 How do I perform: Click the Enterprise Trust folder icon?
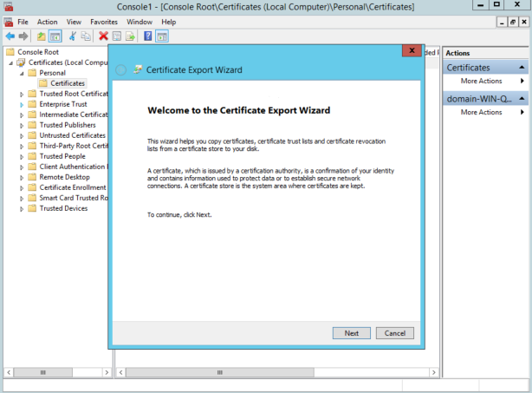32,104
